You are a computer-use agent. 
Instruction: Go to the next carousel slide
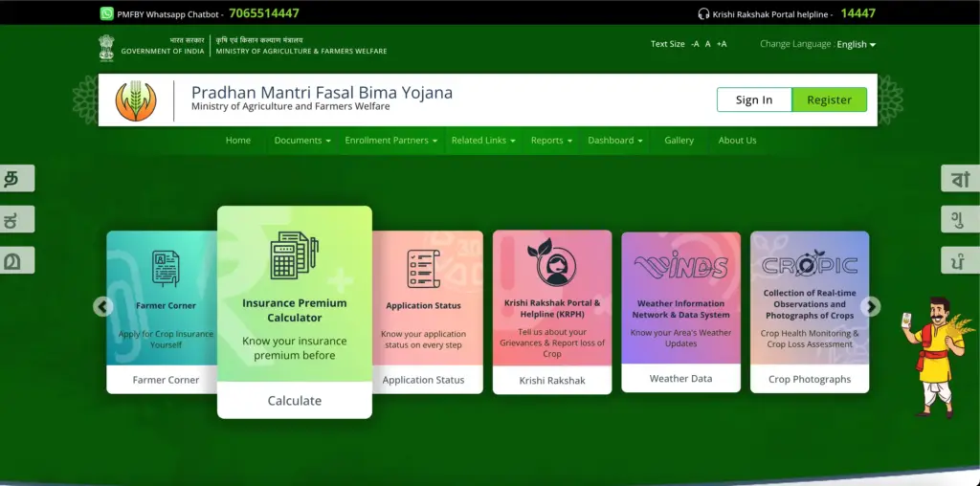tap(870, 306)
